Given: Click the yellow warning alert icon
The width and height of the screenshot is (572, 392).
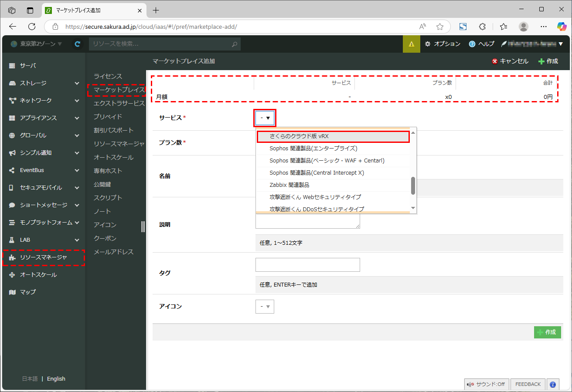Looking at the screenshot, I should 412,44.
